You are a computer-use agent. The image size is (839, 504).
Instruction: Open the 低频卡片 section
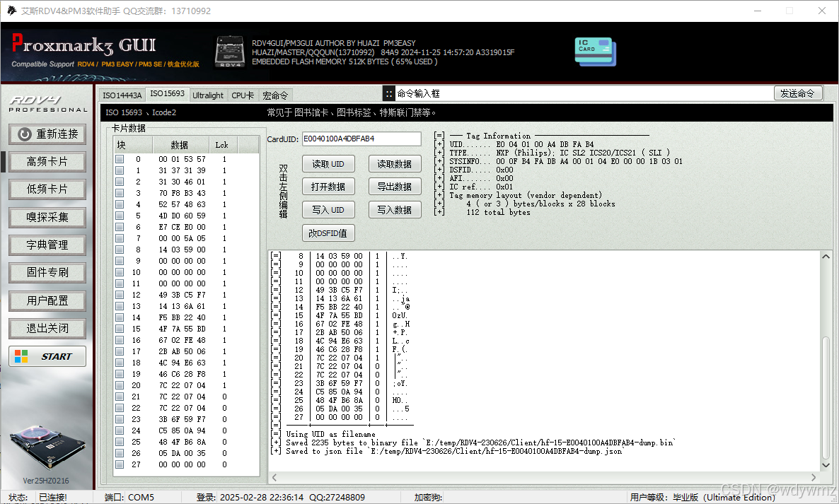pos(47,189)
